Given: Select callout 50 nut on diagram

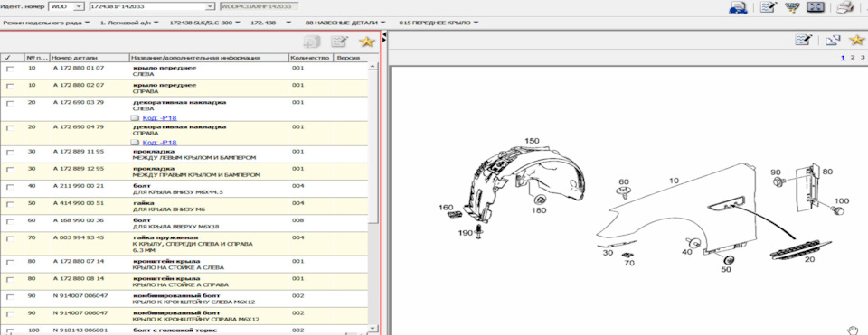Looking at the screenshot, I should point(726,269).
